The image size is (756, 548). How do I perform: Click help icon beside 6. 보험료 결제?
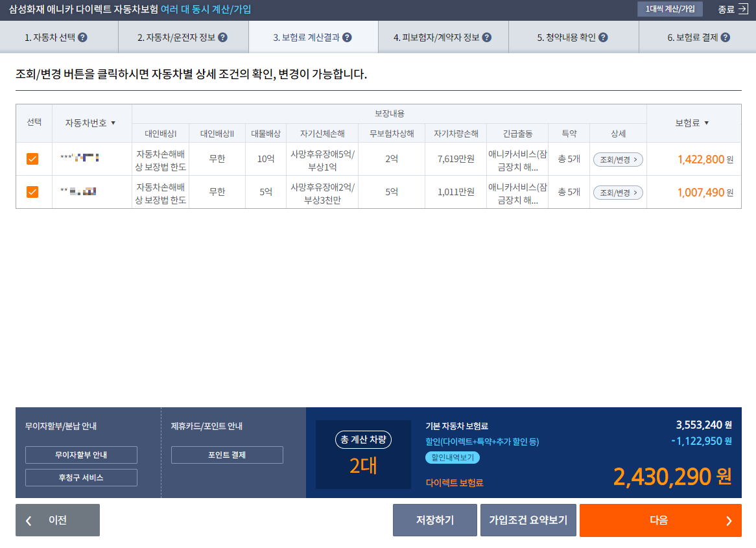(725, 37)
